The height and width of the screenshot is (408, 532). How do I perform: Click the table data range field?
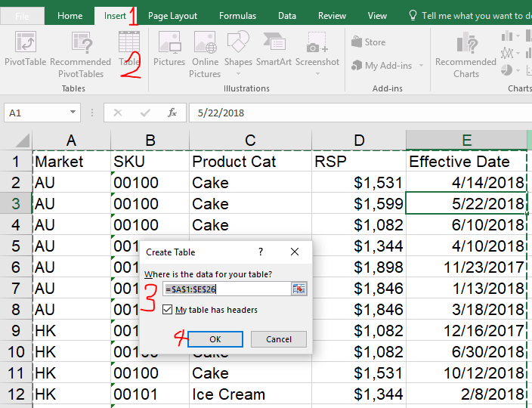coord(225,289)
